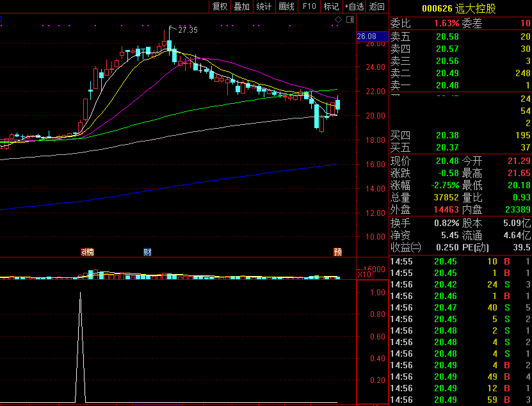Click the 总量 value 37852

click(x=446, y=198)
